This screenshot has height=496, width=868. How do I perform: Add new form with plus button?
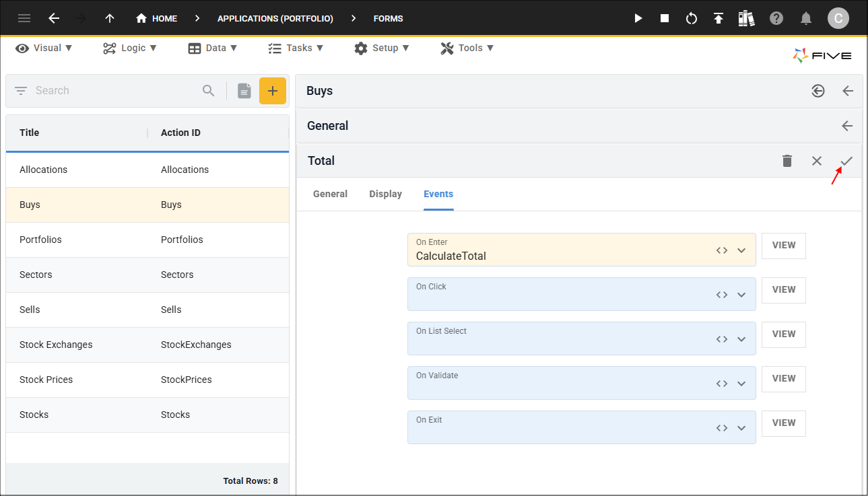click(x=273, y=91)
